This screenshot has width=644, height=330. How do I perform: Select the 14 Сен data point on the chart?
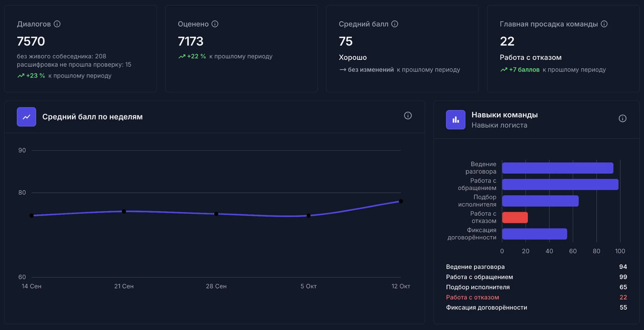pyautogui.click(x=32, y=216)
